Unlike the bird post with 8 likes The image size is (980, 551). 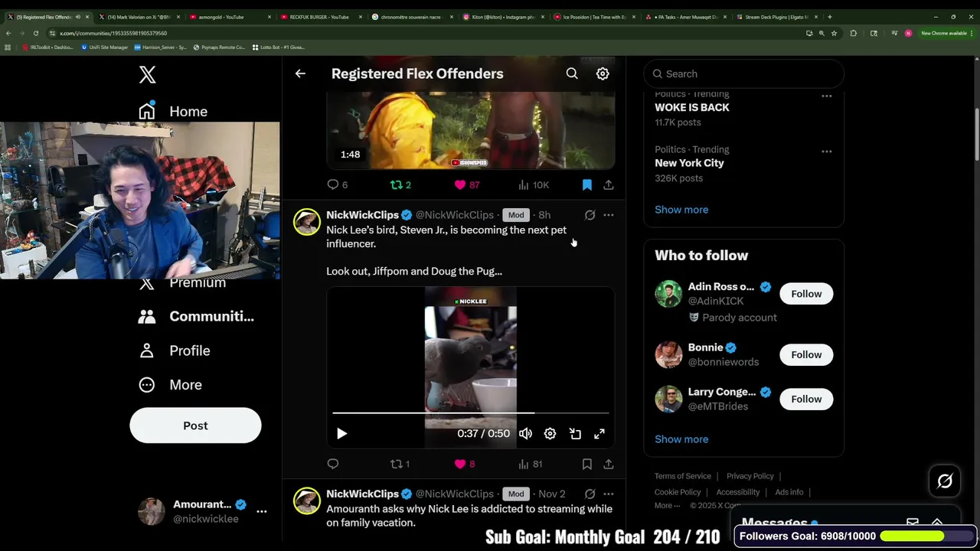pyautogui.click(x=464, y=464)
